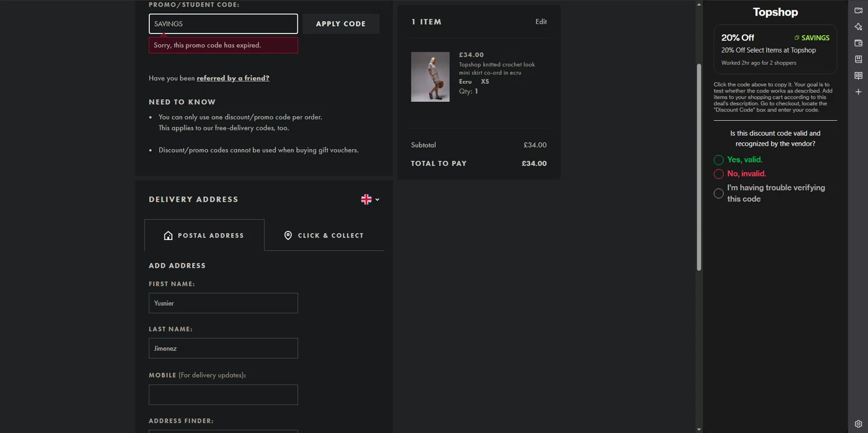
Task: Click the green SAVINGS code text
Action: [815, 38]
